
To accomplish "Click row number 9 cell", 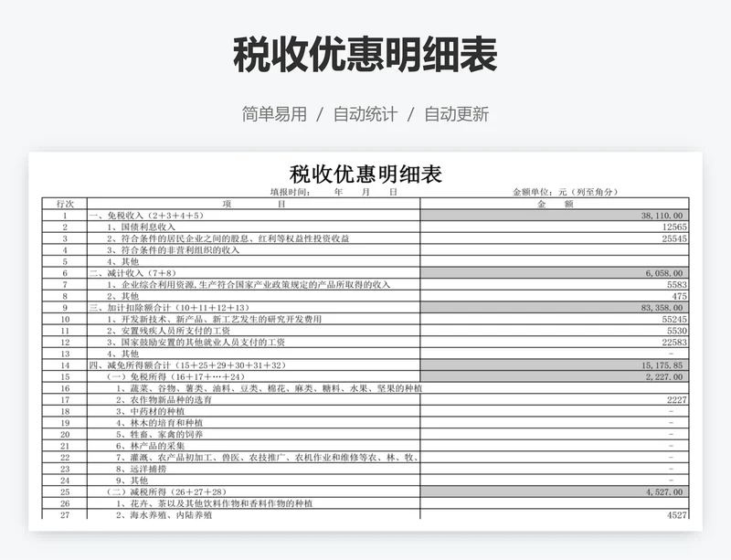I will [x=65, y=307].
